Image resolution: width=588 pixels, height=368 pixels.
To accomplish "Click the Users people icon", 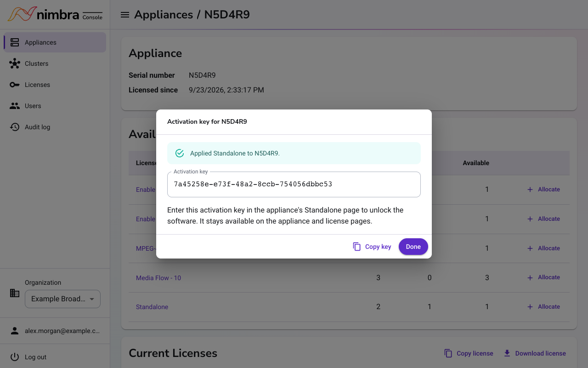I will 15,106.
